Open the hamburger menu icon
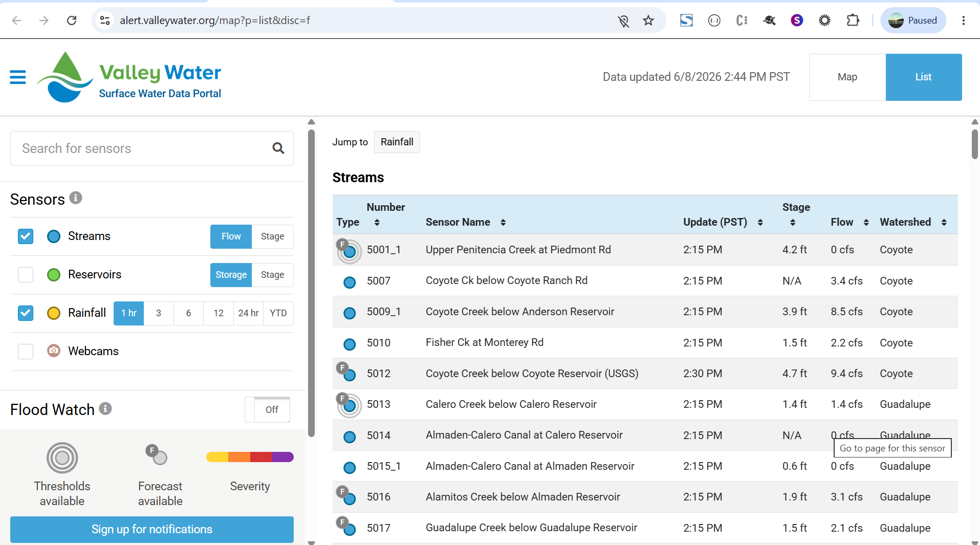 18,77
